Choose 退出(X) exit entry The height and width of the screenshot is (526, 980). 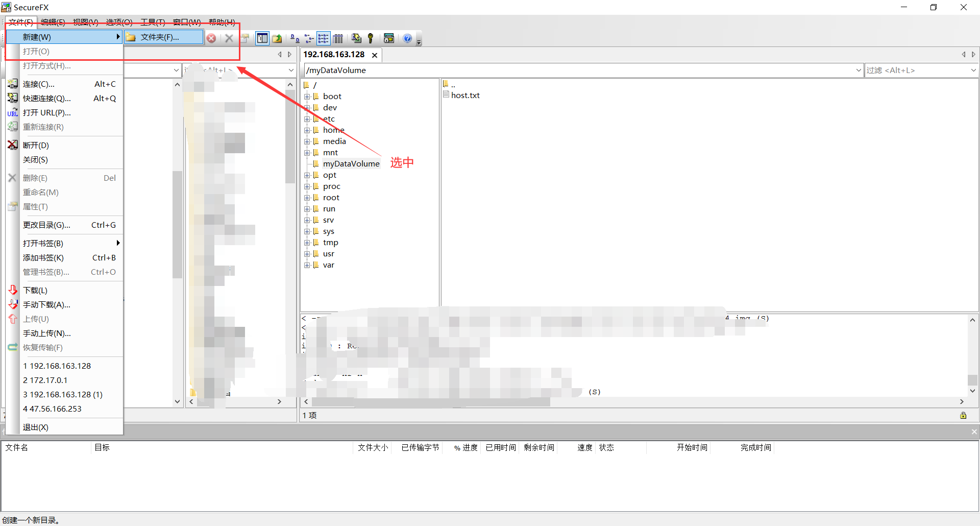[x=64, y=427]
